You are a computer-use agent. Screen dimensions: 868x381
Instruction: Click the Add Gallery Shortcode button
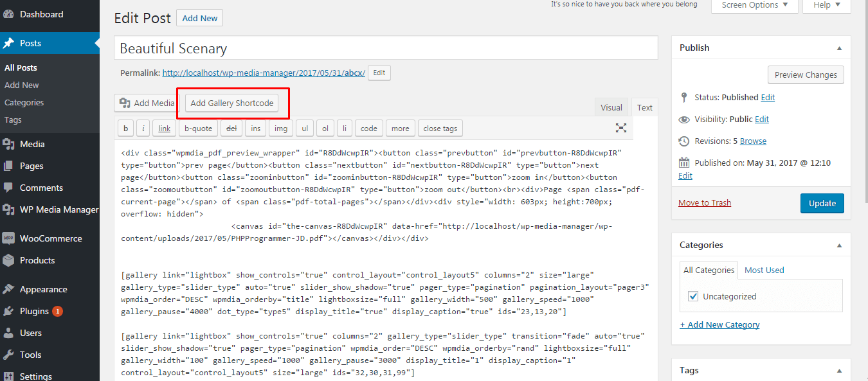[231, 103]
